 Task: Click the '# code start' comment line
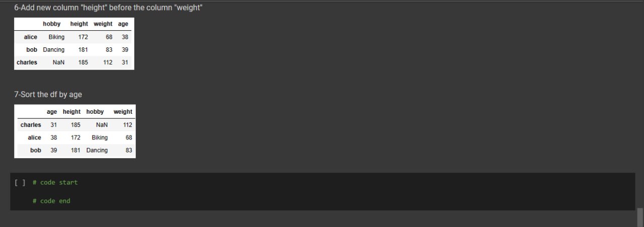(55, 183)
